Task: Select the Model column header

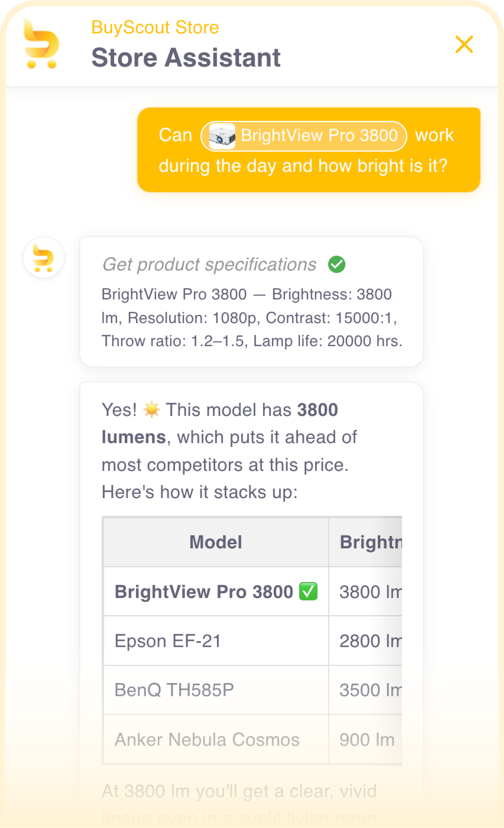Action: click(216, 542)
